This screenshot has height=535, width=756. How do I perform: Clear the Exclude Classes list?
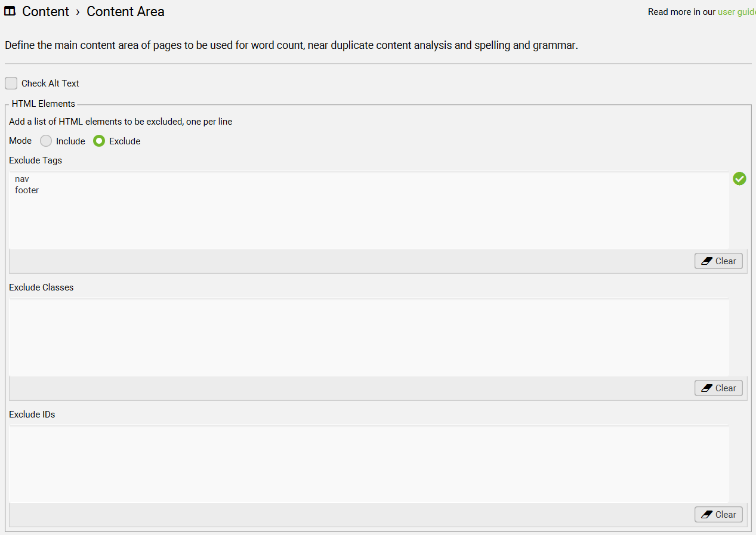click(x=718, y=388)
